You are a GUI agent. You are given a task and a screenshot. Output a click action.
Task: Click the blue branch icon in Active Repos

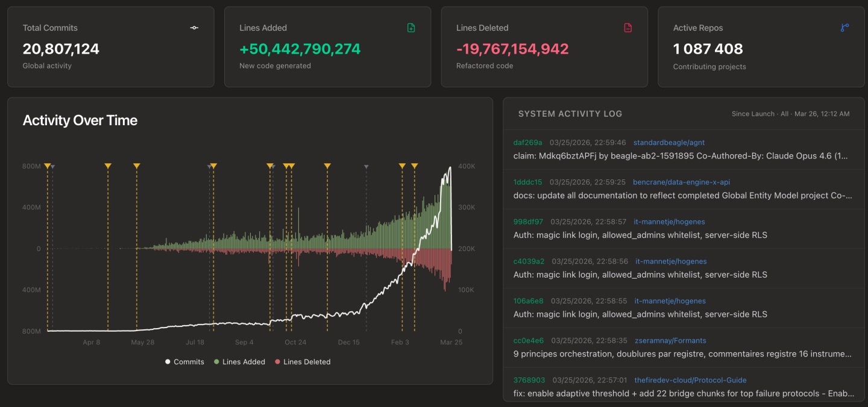click(844, 28)
